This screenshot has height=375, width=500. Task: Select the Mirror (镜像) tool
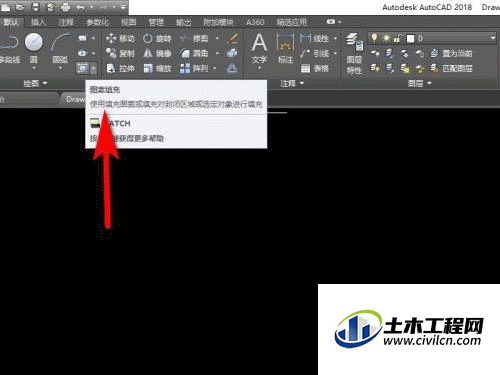click(157, 53)
